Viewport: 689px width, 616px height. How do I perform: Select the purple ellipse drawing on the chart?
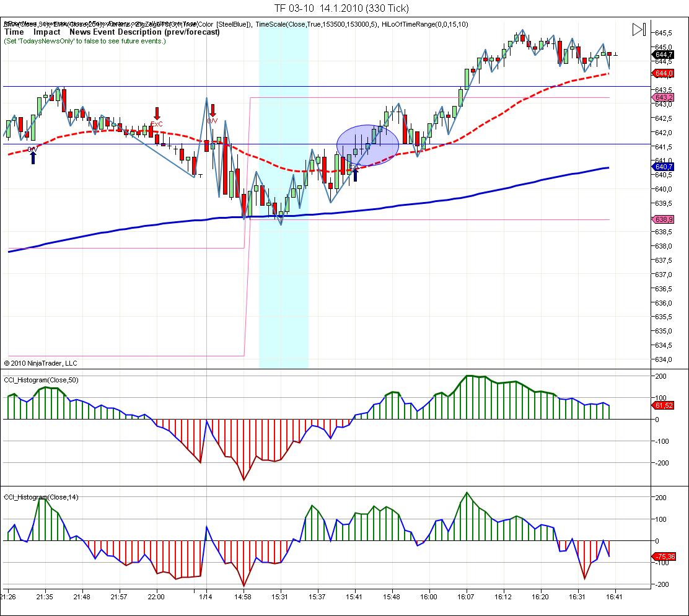[x=368, y=144]
